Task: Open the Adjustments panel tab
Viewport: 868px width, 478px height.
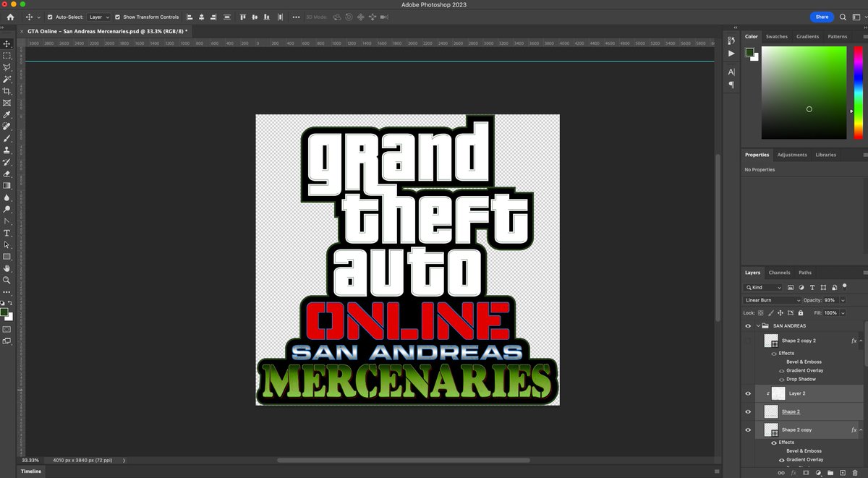Action: [x=792, y=154]
